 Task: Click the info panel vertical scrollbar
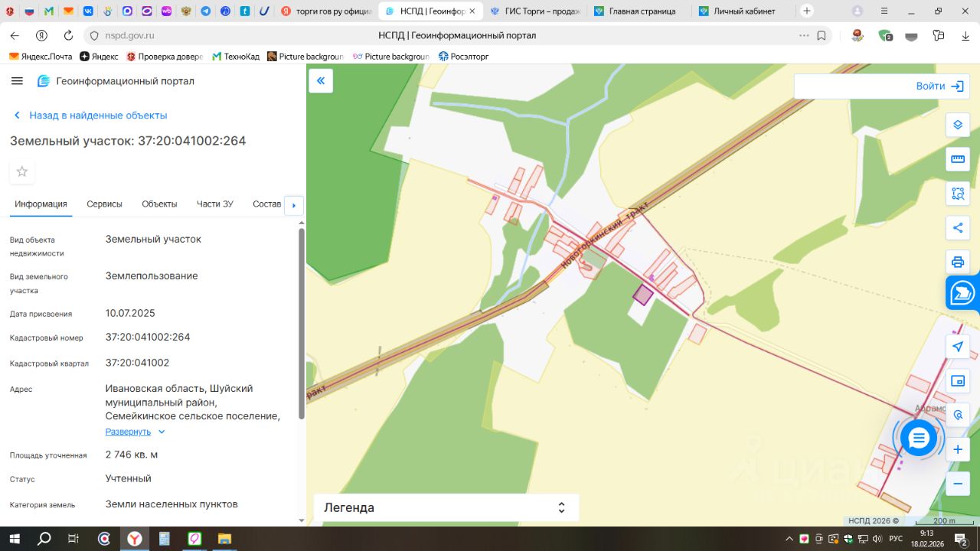[x=301, y=324]
